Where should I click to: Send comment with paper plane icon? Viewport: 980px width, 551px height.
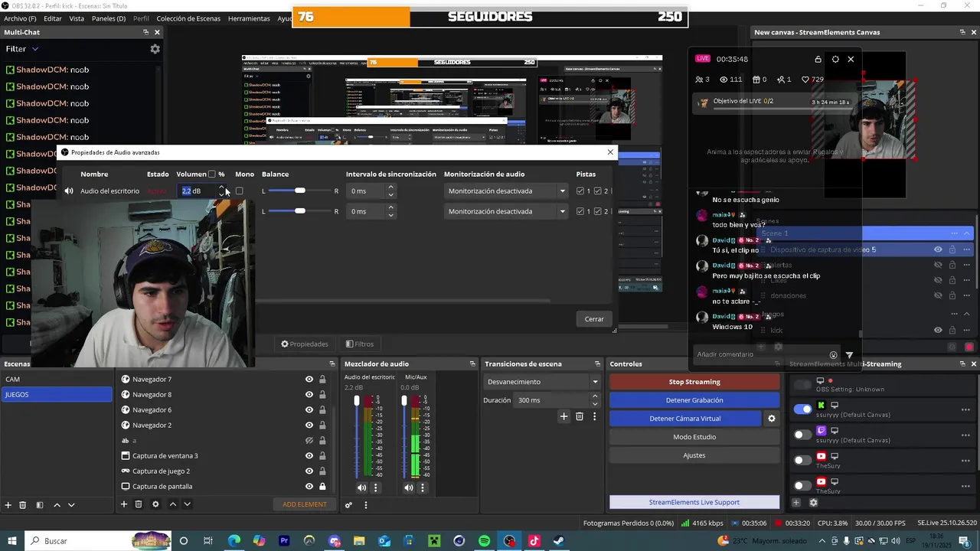pos(849,355)
